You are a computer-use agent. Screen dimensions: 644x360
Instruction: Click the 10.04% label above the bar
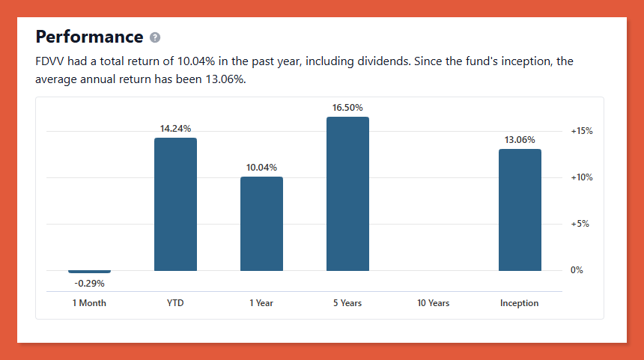(261, 167)
